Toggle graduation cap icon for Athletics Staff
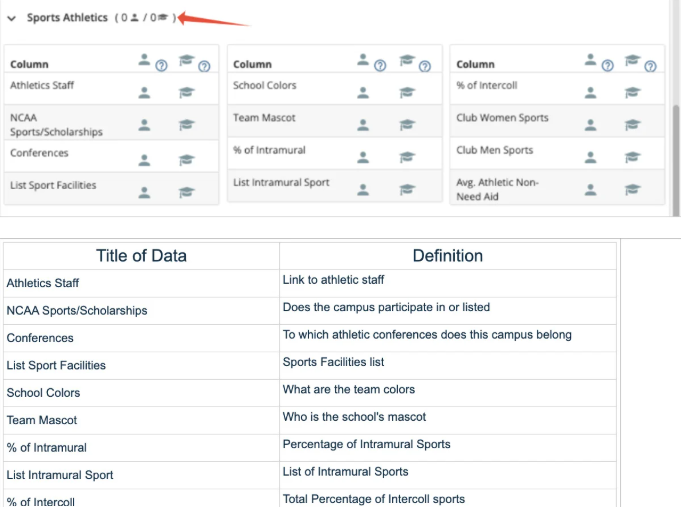The width and height of the screenshot is (681, 507). point(187,92)
